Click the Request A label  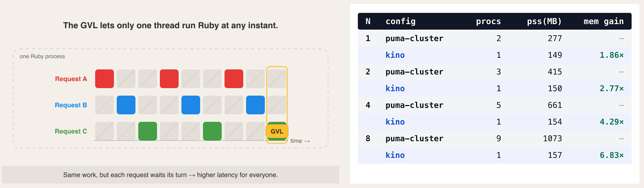(x=71, y=79)
